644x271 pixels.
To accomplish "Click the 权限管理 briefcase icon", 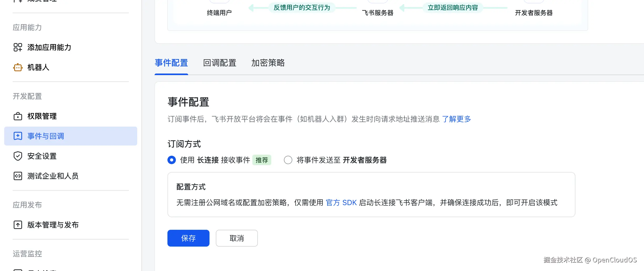I will (x=18, y=116).
